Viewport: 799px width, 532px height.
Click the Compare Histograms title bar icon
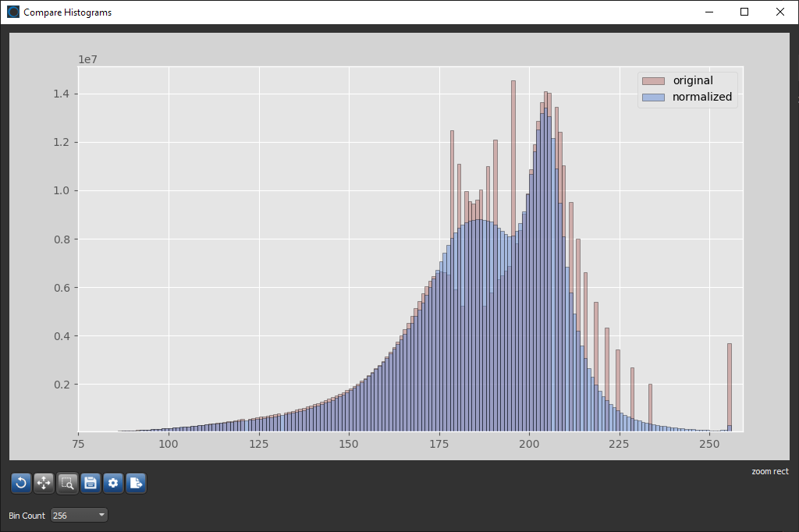click(12, 12)
